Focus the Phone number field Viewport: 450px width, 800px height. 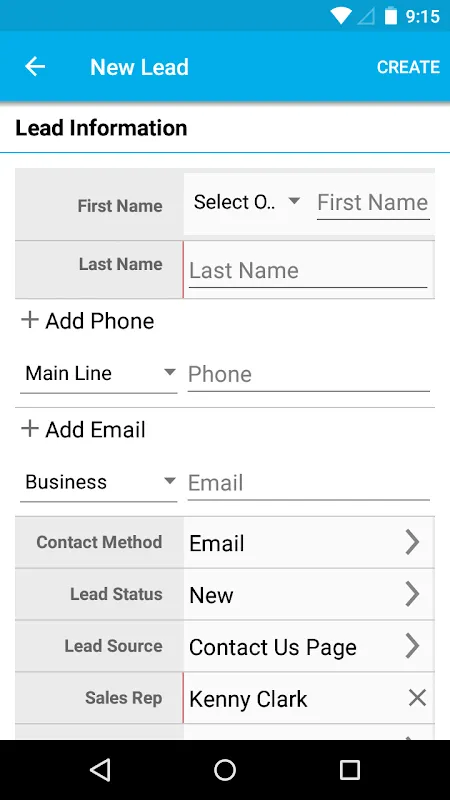309,374
